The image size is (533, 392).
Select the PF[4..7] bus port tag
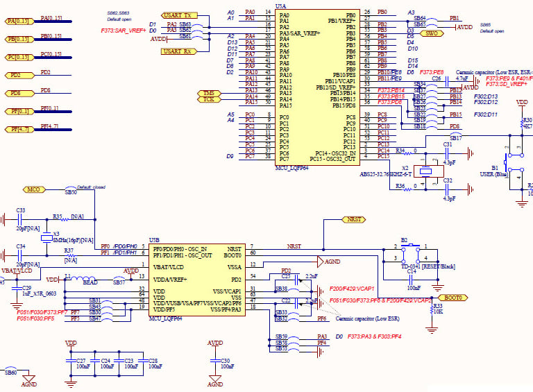19,130
